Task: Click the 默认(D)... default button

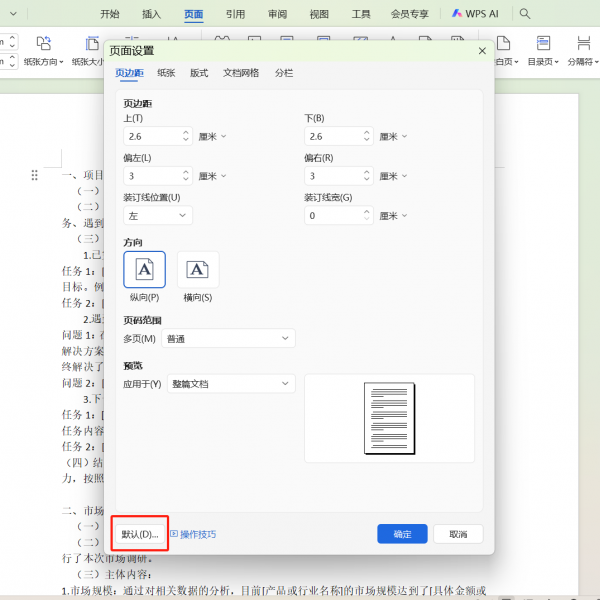Action: click(x=139, y=534)
